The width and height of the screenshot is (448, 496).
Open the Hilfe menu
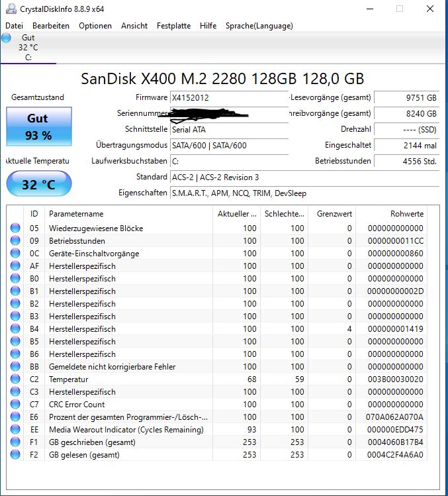pos(208,26)
